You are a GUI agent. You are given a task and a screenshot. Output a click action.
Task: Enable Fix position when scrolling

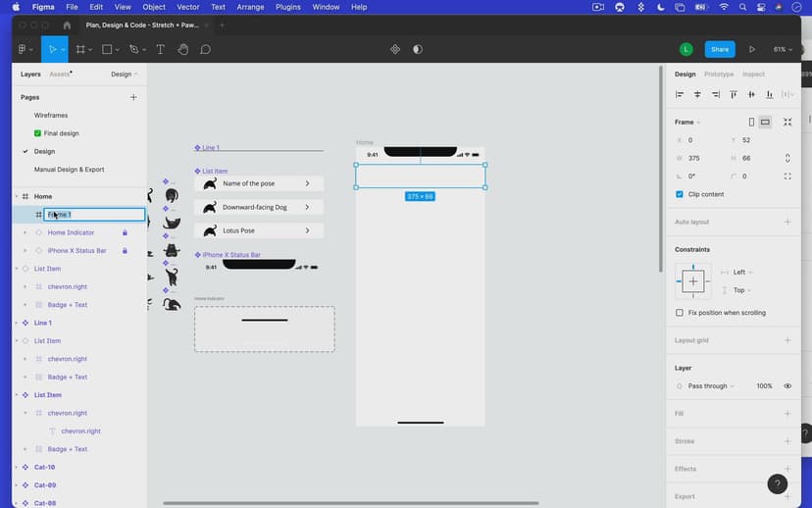pos(680,313)
